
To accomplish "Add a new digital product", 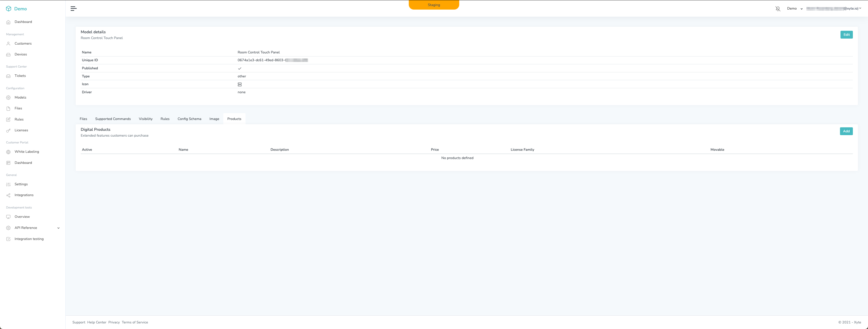I will (x=846, y=131).
